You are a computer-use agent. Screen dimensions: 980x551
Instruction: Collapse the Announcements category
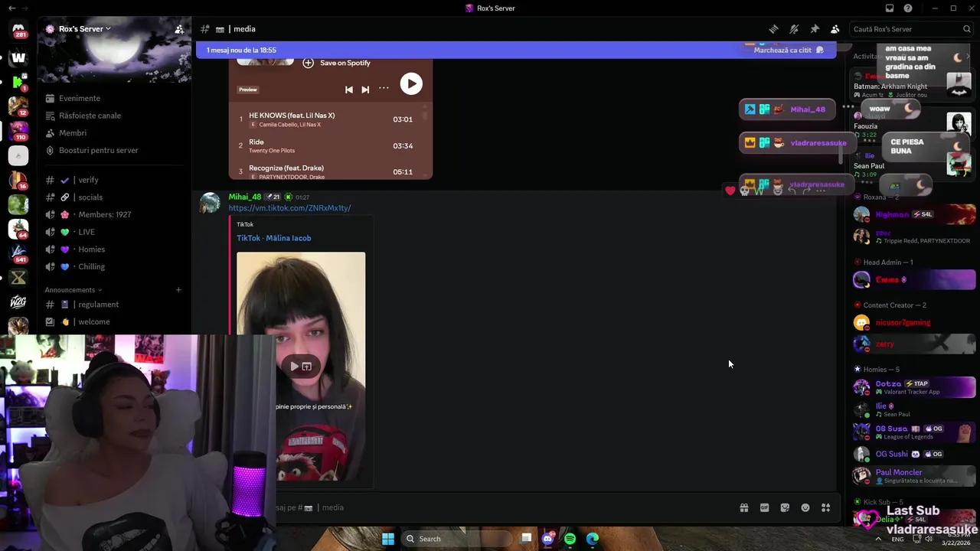click(73, 290)
